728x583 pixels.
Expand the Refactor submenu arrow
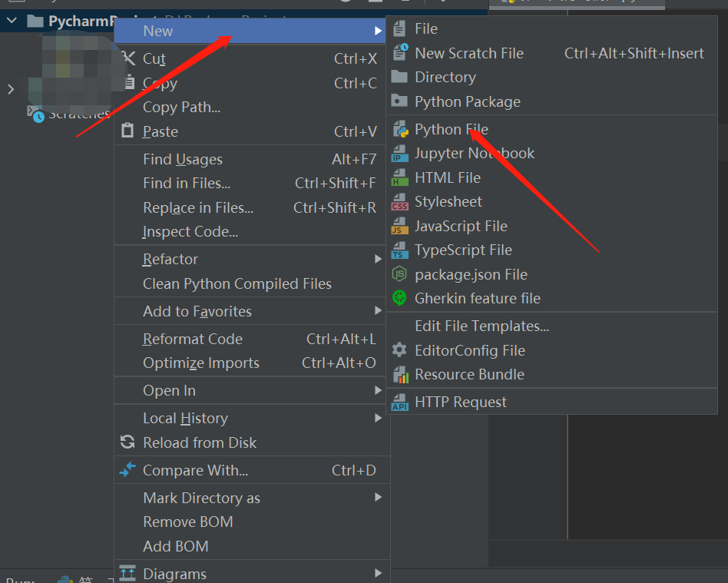pyautogui.click(x=378, y=260)
